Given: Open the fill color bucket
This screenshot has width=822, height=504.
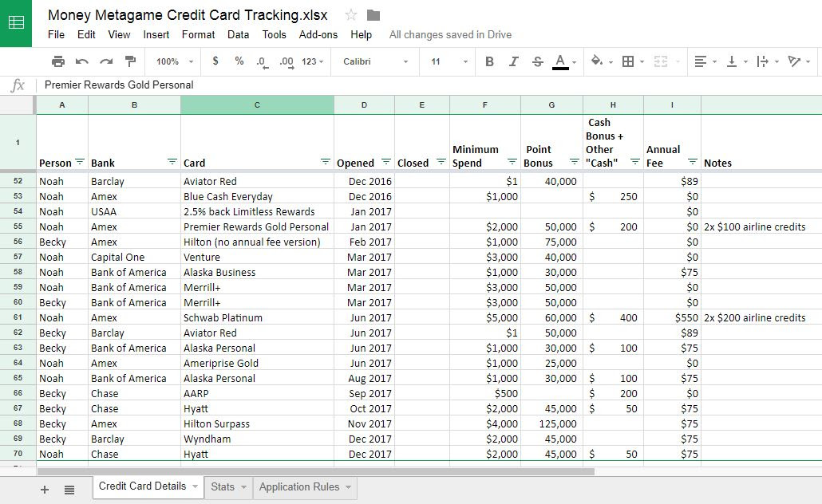Looking at the screenshot, I should (x=597, y=61).
